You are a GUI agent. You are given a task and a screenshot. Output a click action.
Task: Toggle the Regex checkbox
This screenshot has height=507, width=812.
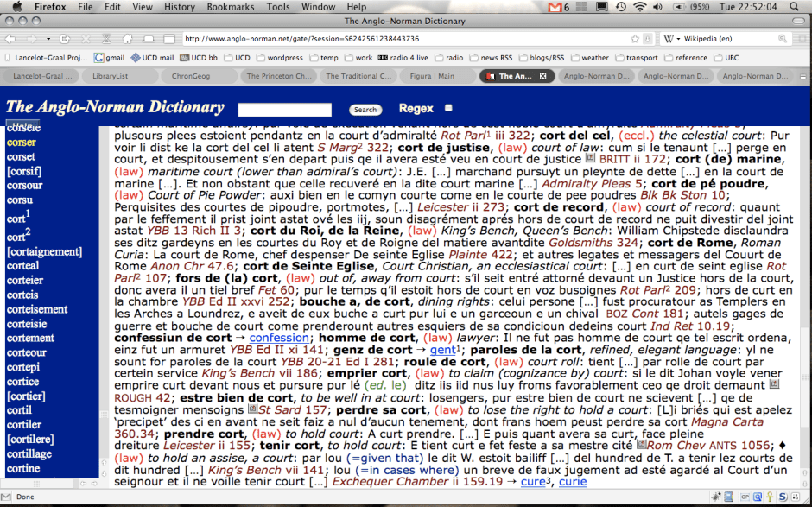click(x=447, y=108)
